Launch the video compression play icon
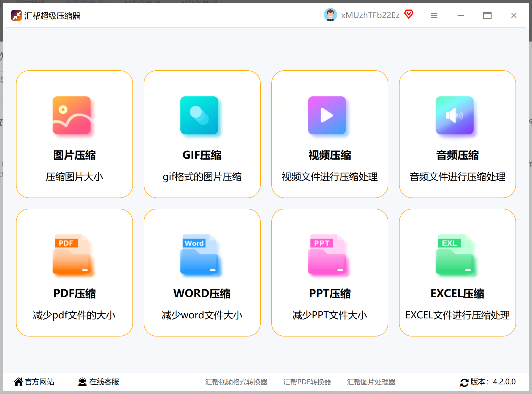The width and height of the screenshot is (532, 394). pos(327,115)
